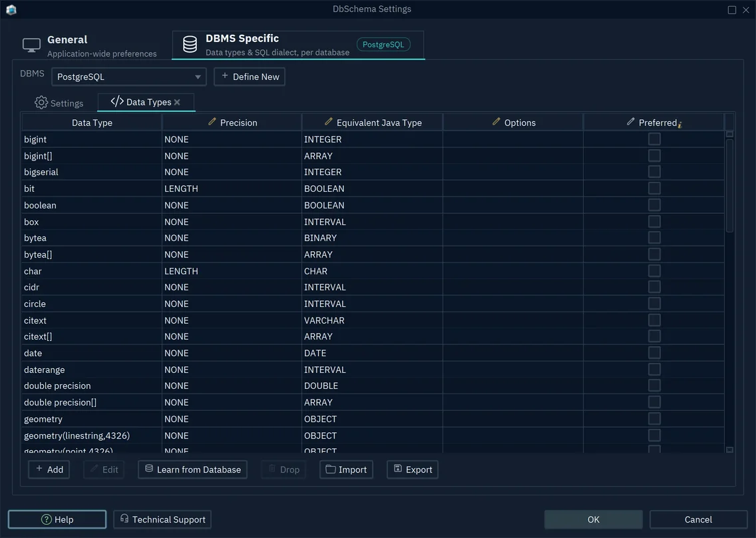
Task: Cancel the settings dialog
Action: point(698,519)
